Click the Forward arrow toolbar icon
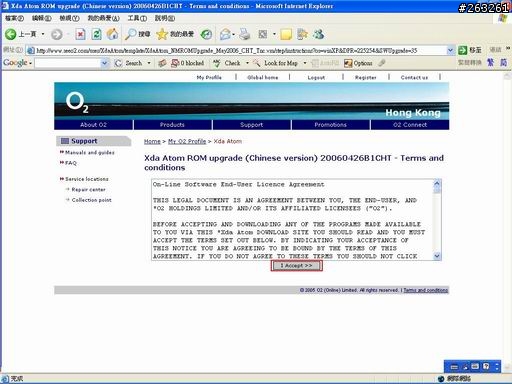 click(57, 34)
